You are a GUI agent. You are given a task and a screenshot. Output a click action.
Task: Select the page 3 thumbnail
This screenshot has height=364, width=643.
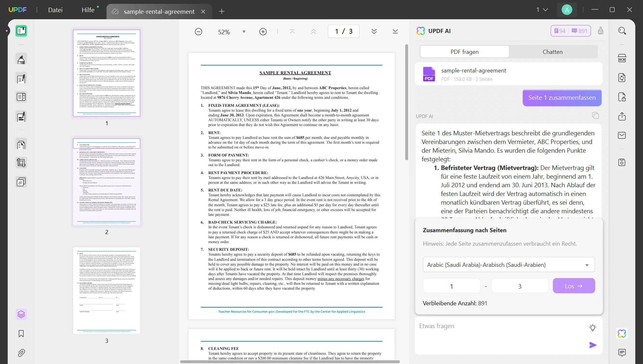coord(107,291)
